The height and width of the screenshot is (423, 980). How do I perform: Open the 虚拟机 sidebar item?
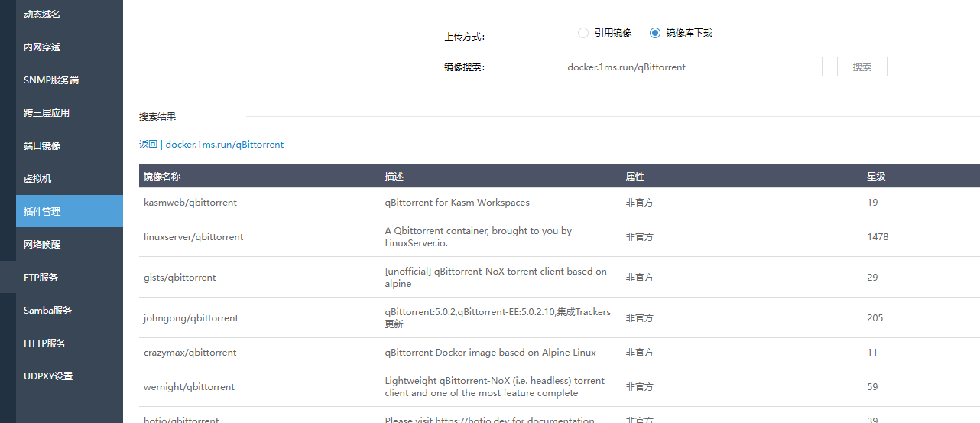[x=69, y=179]
